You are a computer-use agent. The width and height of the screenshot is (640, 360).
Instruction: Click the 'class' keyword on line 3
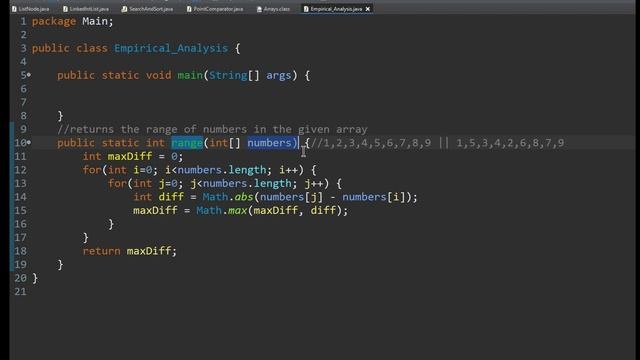pyautogui.click(x=92, y=48)
